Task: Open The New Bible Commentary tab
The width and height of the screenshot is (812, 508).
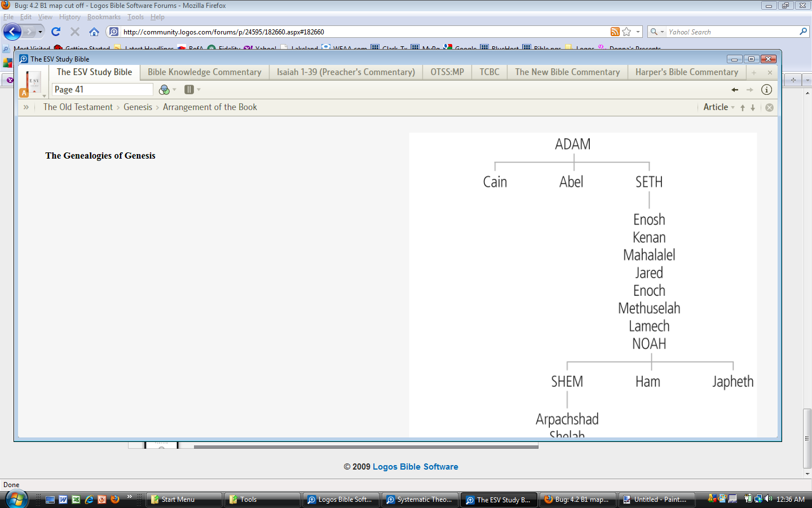Action: click(567, 72)
